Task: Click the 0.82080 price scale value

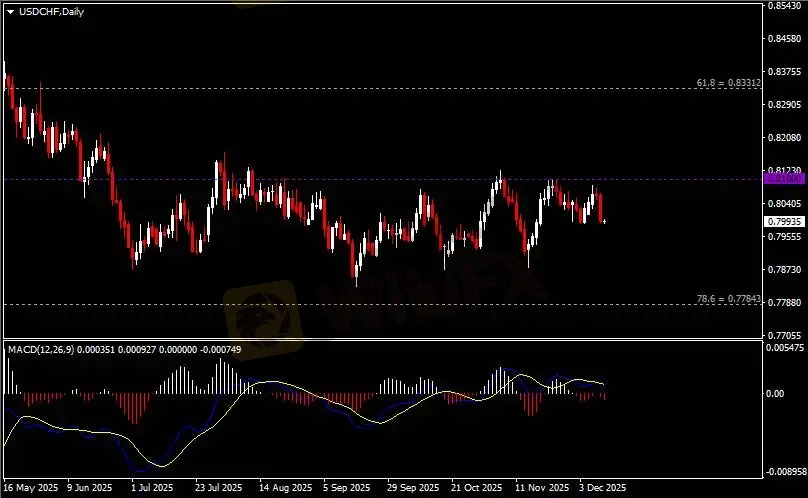Action: click(782, 137)
